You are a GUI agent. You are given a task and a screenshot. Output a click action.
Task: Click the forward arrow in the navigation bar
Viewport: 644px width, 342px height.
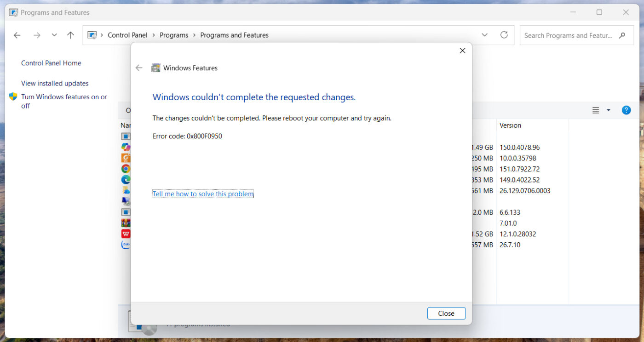pyautogui.click(x=37, y=35)
